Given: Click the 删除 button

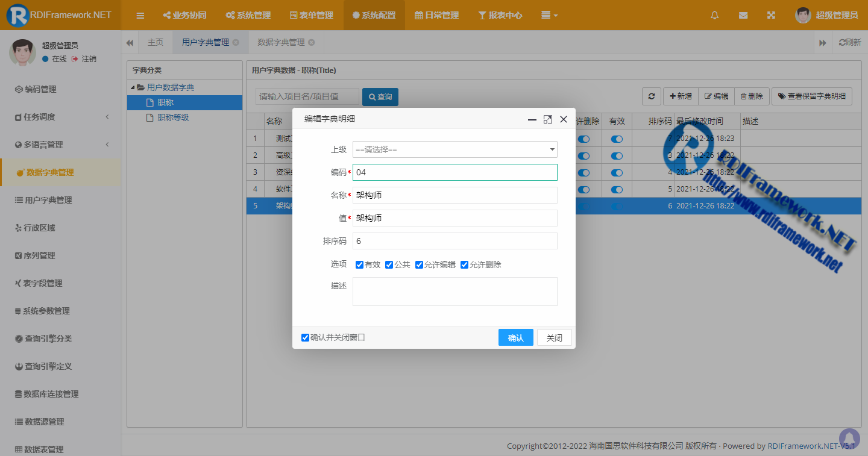Looking at the screenshot, I should [752, 96].
